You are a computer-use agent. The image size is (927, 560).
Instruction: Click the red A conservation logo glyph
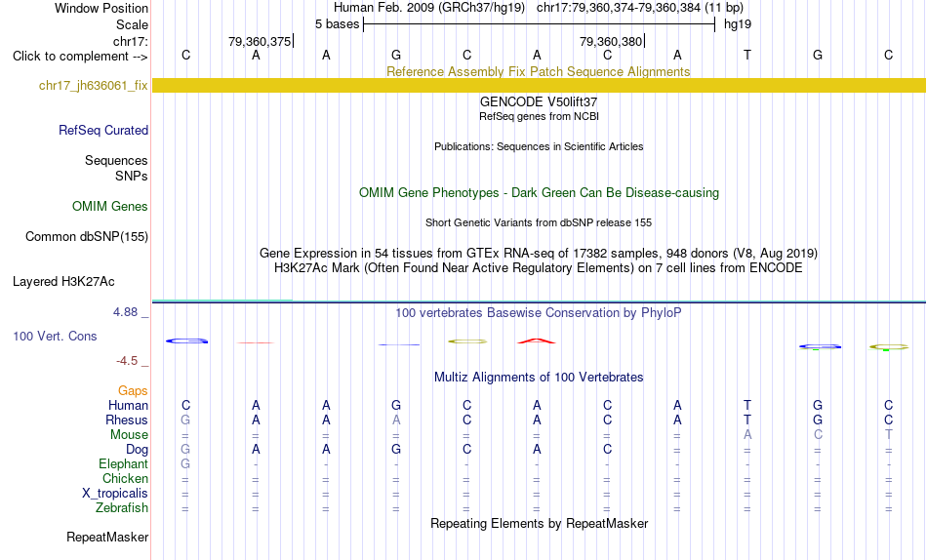click(x=537, y=340)
